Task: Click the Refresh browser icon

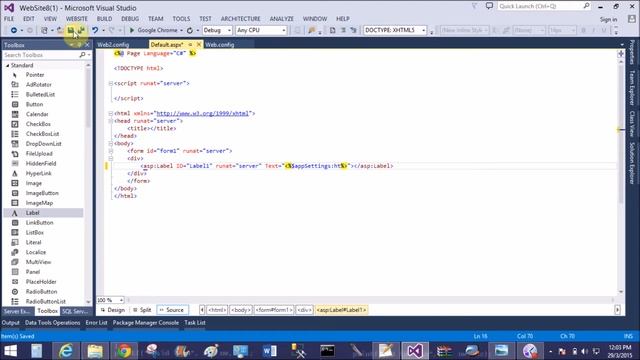Action: click(190, 30)
